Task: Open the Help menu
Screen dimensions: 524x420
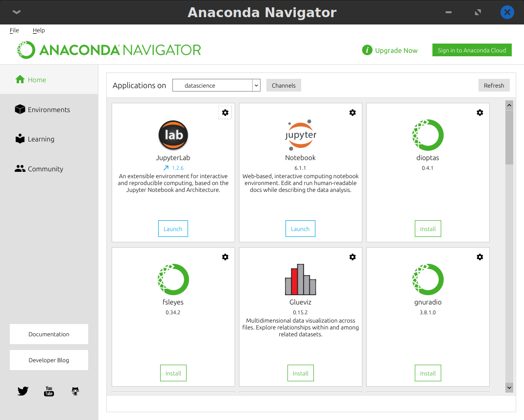Action: point(38,30)
